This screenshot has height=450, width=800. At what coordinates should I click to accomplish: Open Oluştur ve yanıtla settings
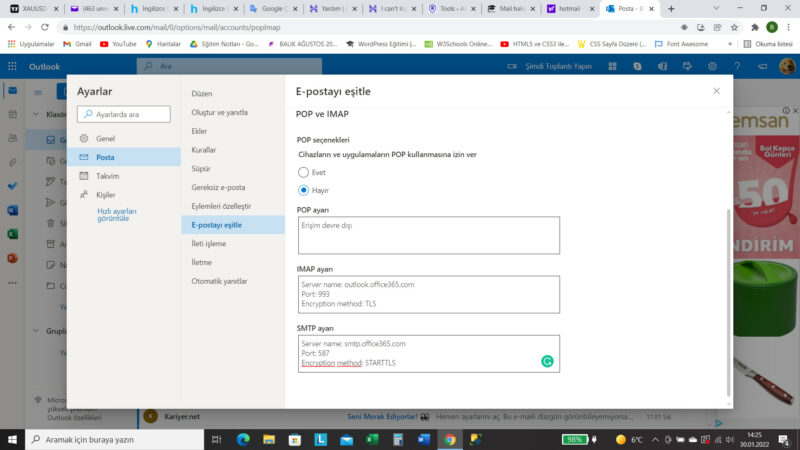(233, 112)
